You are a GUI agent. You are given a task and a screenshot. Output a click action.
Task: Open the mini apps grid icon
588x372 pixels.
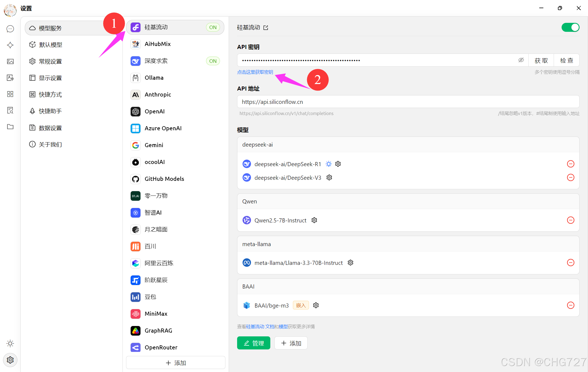[x=10, y=94]
